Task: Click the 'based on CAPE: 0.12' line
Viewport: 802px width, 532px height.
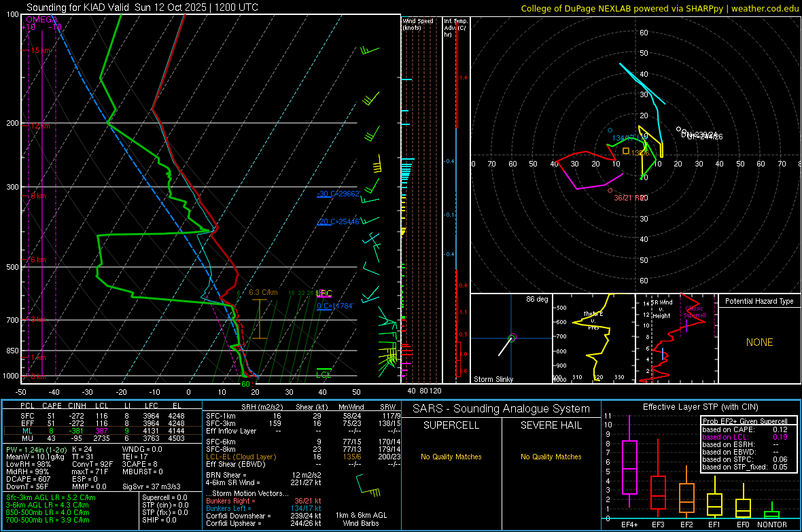Action: (x=745, y=429)
